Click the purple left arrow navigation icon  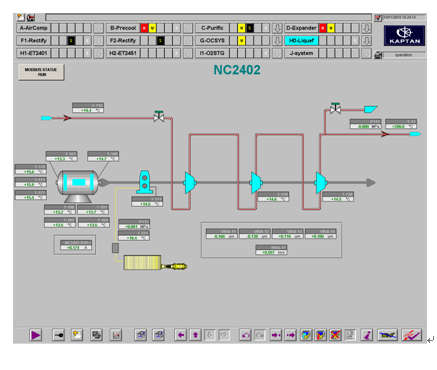[x=181, y=335]
